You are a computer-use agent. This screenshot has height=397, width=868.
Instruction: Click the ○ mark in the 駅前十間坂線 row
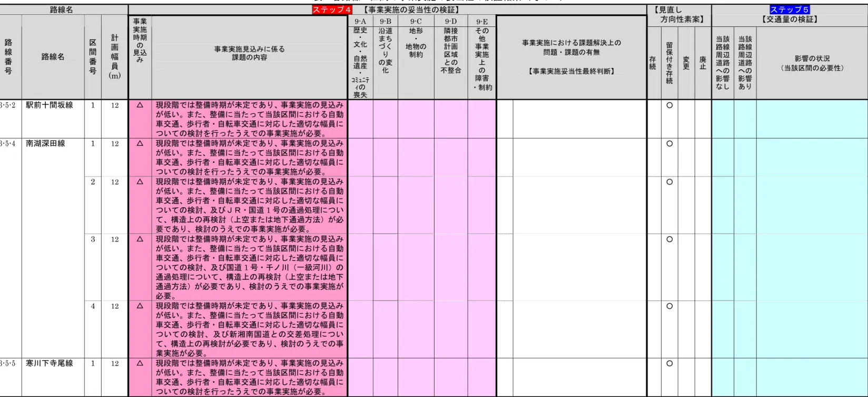point(669,105)
